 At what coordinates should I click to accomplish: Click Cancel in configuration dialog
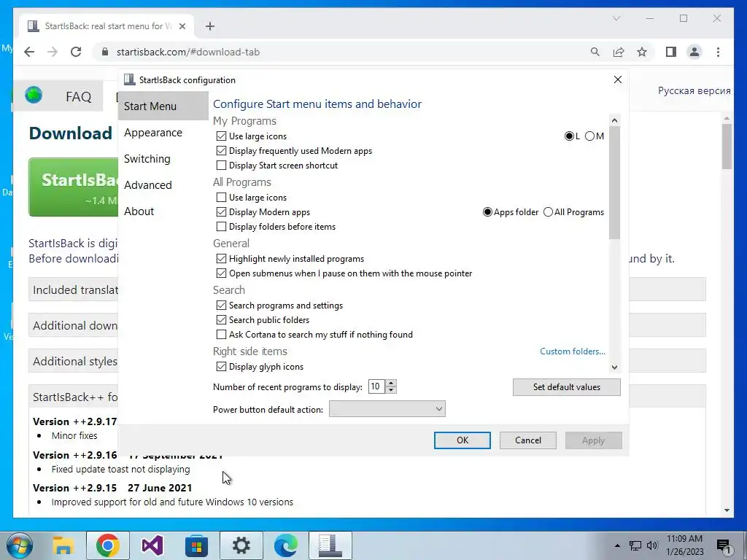pyautogui.click(x=528, y=440)
